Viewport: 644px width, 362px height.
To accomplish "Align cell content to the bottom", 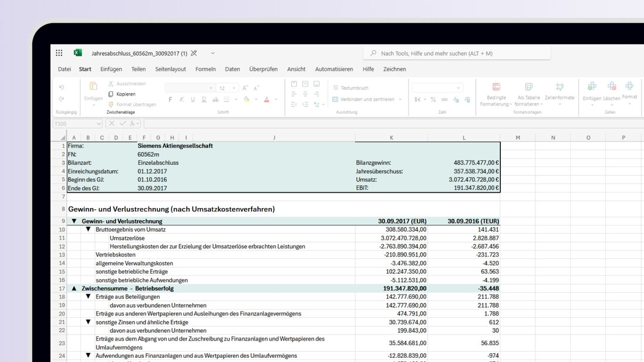I will [x=317, y=84].
